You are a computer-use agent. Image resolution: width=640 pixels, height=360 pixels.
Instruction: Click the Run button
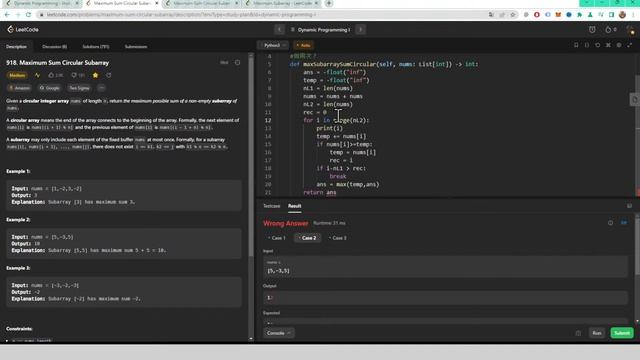tap(597, 333)
